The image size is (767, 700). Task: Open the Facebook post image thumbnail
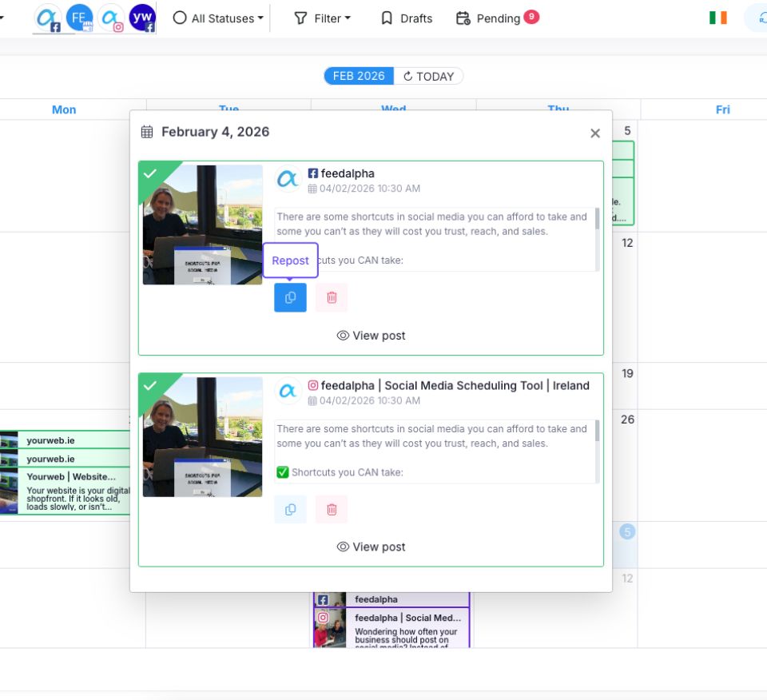tap(202, 225)
